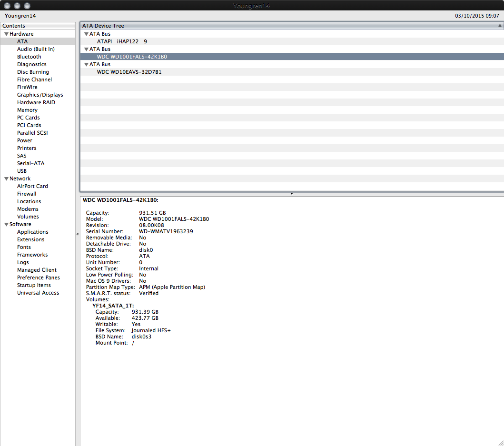Open Fonts under Software

(x=24, y=248)
